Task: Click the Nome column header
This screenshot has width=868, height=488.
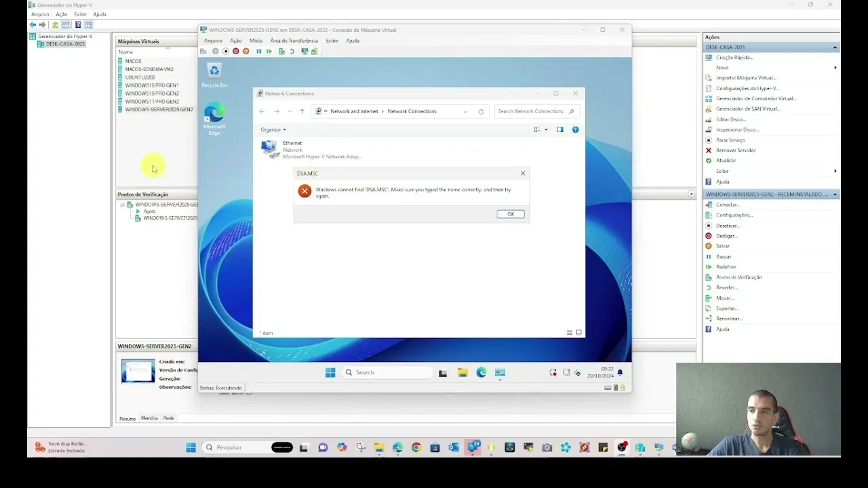Action: coord(126,52)
